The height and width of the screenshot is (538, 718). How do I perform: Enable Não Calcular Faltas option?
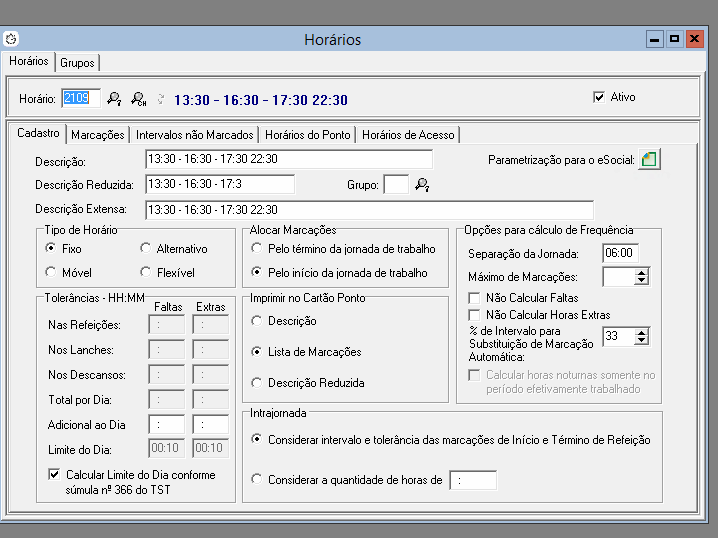point(475,298)
